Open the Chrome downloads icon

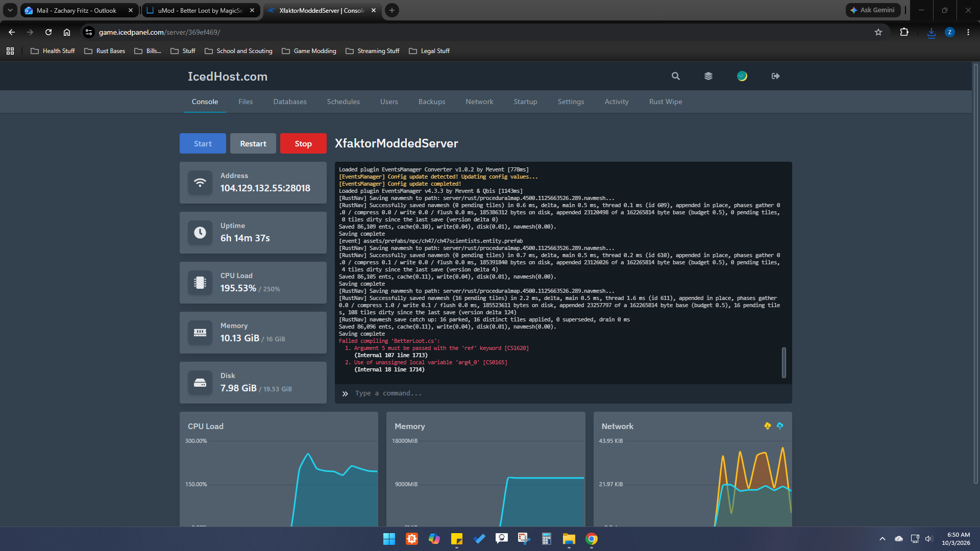pos(932,32)
